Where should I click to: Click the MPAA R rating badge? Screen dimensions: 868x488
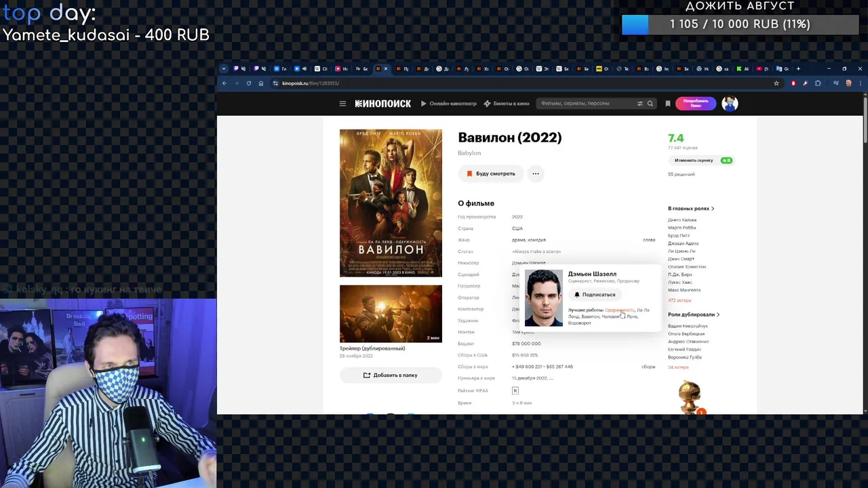(x=515, y=391)
